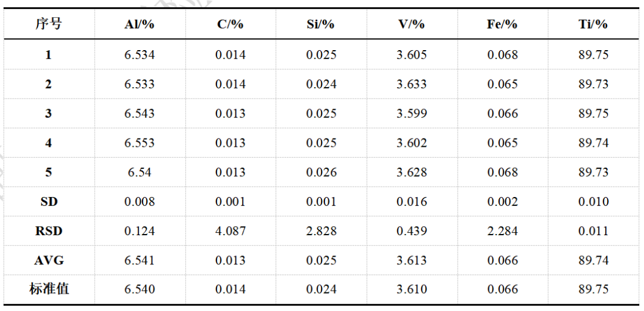Screen dimensions: 644x311
Task: Select the Al value 6.534 in row 1
Action: click(139, 55)
